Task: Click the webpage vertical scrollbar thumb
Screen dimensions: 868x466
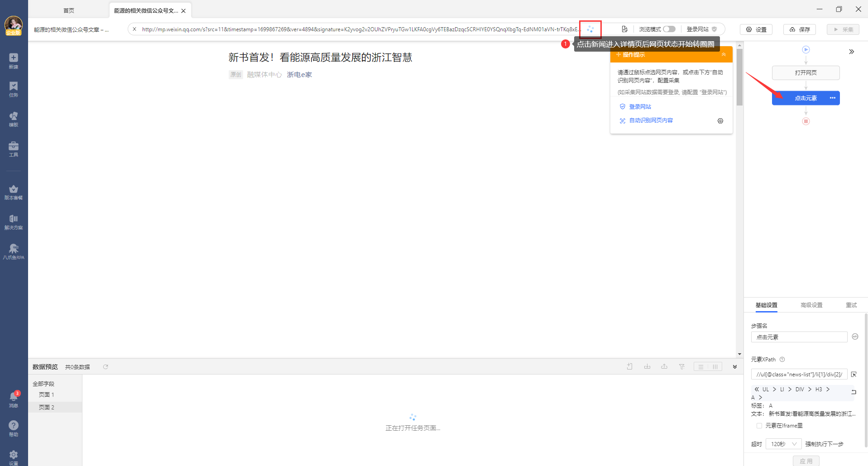Action: click(x=739, y=77)
